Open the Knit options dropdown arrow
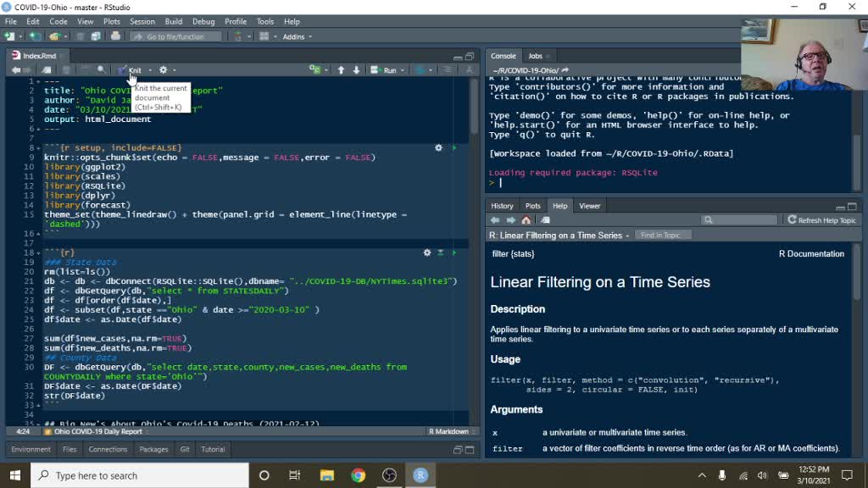 tap(150, 70)
